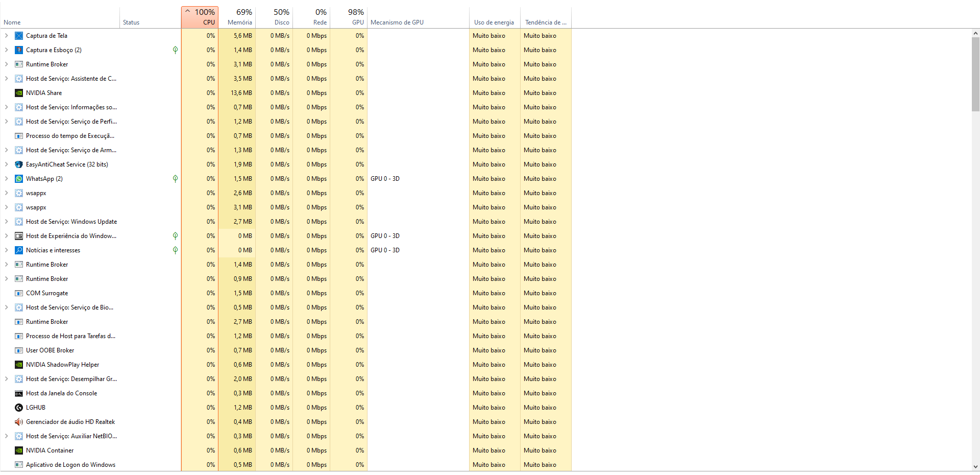The width and height of the screenshot is (980, 475).
Task: Sort by Mecanismo de GPU column
Action: [x=418, y=17]
